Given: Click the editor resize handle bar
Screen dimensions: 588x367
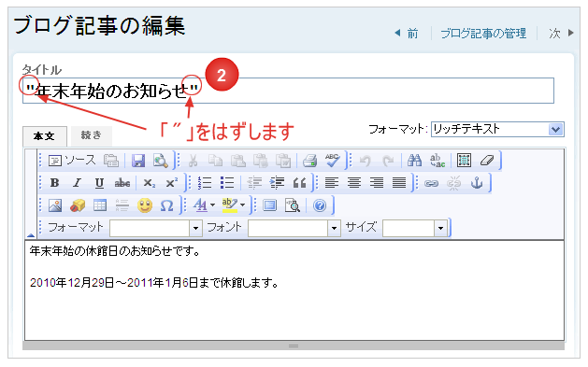Looking at the screenshot, I should click(x=294, y=346).
